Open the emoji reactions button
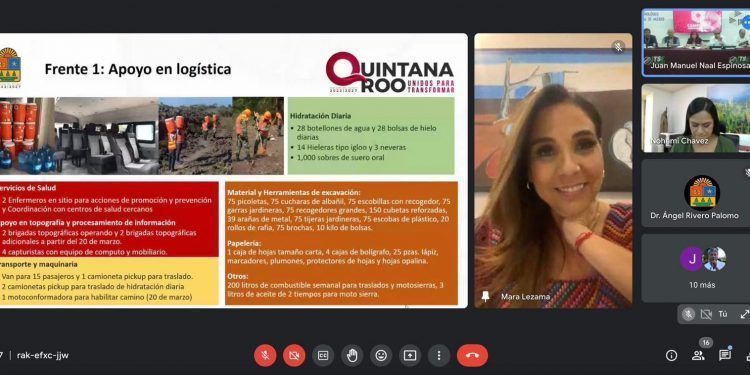 click(381, 355)
